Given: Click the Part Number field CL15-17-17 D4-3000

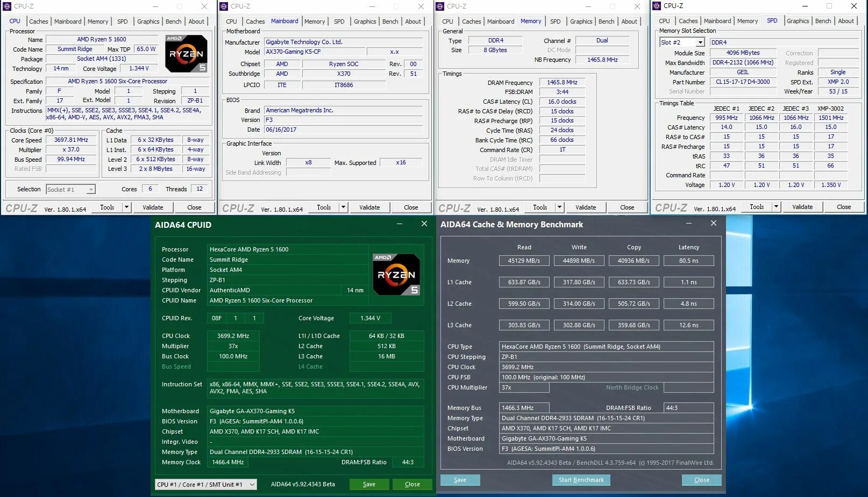Looking at the screenshot, I should (x=743, y=82).
